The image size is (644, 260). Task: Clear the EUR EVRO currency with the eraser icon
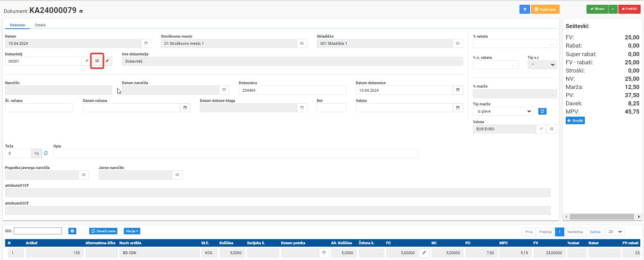pyautogui.click(x=541, y=129)
